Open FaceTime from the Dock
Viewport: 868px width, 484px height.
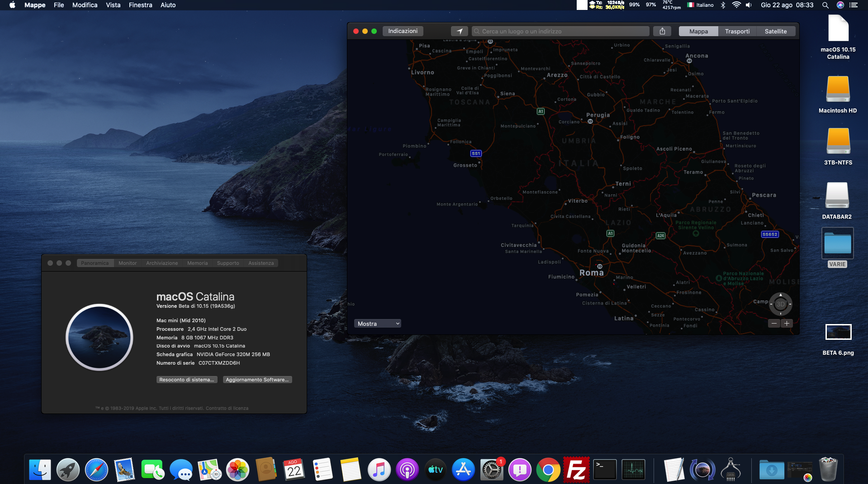pos(152,470)
